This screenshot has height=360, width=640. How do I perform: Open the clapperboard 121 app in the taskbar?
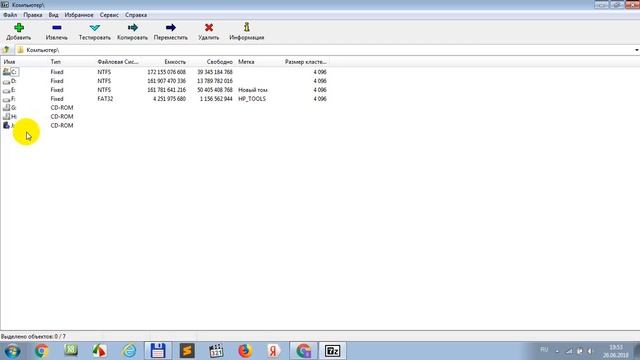216,351
